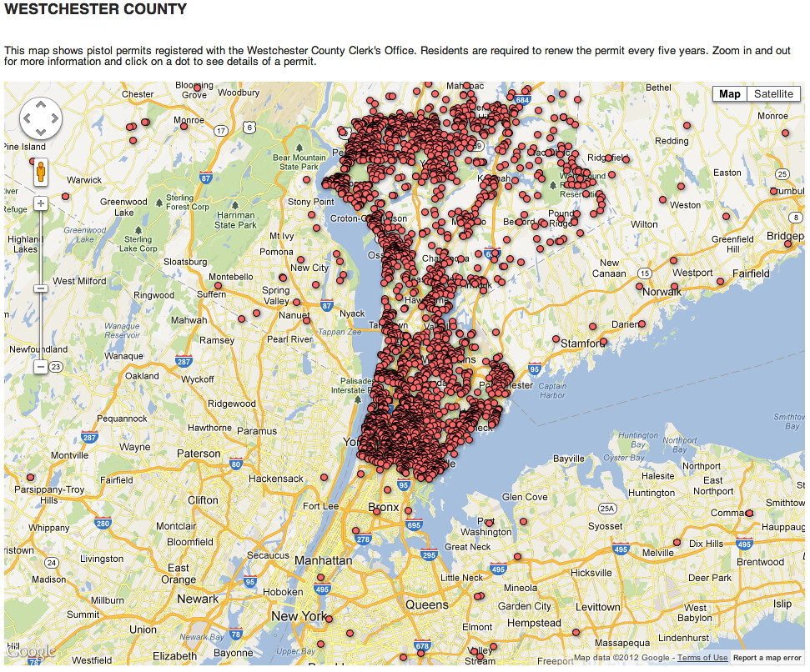Select the permit dot above Suffern

(218, 285)
